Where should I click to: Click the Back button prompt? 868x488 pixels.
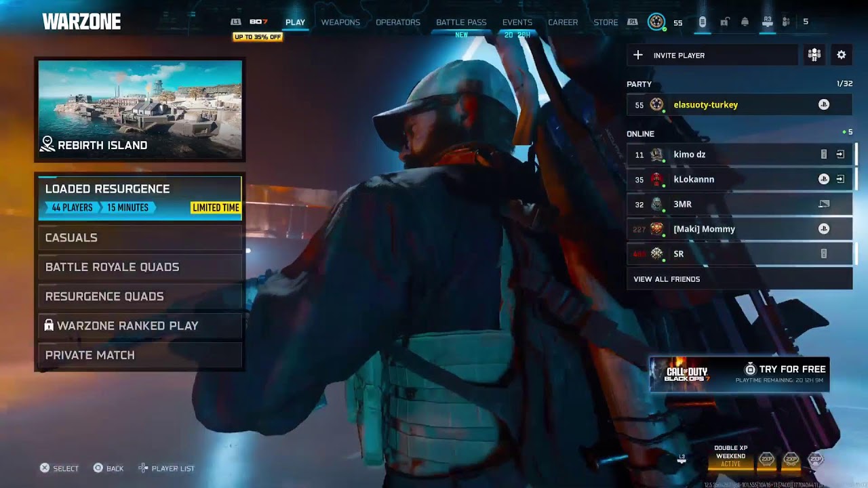coord(108,468)
